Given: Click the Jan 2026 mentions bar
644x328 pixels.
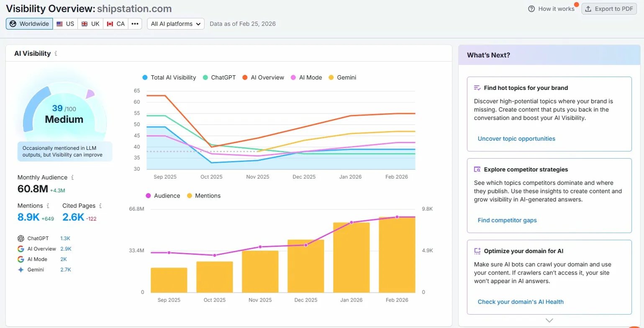Looking at the screenshot, I should (352, 258).
